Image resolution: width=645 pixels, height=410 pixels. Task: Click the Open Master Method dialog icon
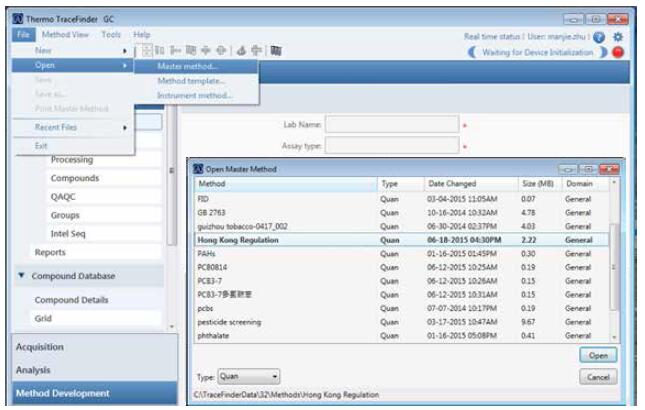pos(198,168)
